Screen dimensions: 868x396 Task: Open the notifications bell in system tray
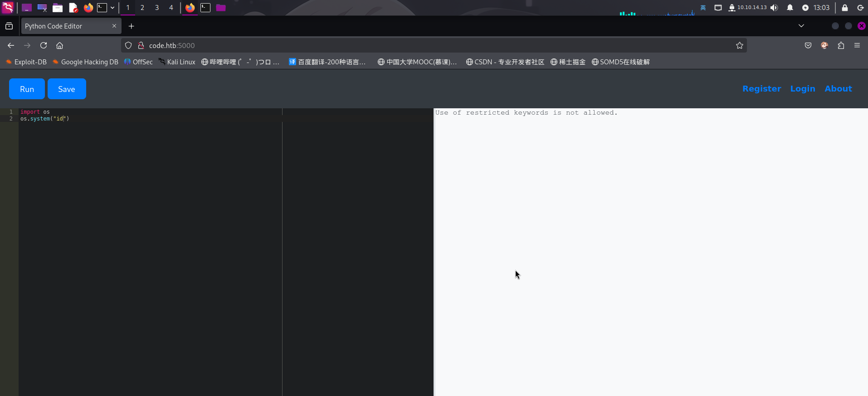point(790,8)
